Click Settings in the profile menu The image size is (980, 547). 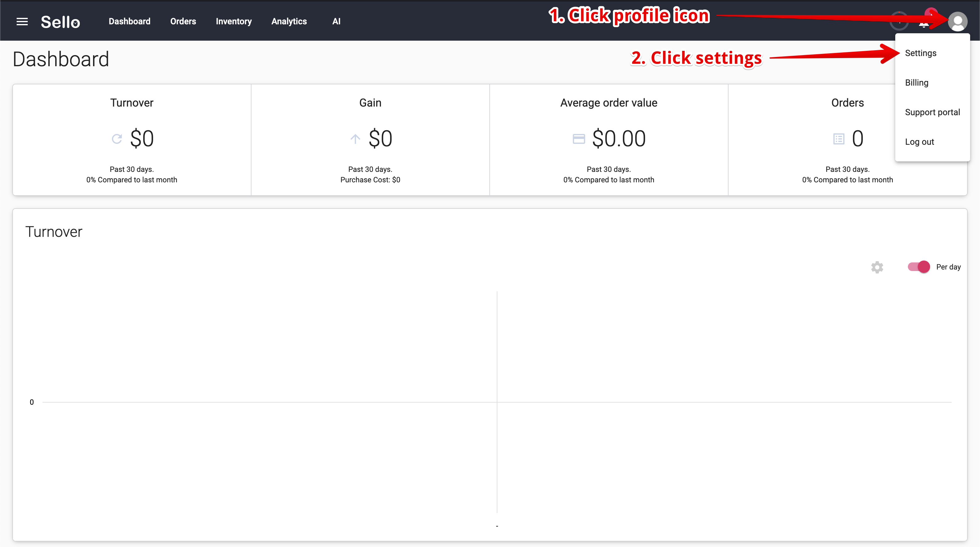tap(921, 53)
